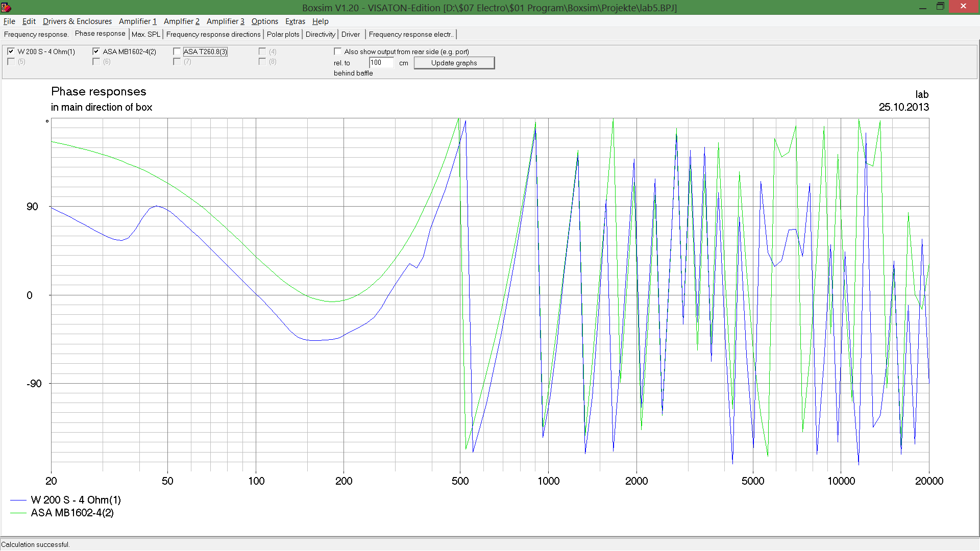980x551 pixels.
Task: Open the Extras menu
Action: (295, 21)
